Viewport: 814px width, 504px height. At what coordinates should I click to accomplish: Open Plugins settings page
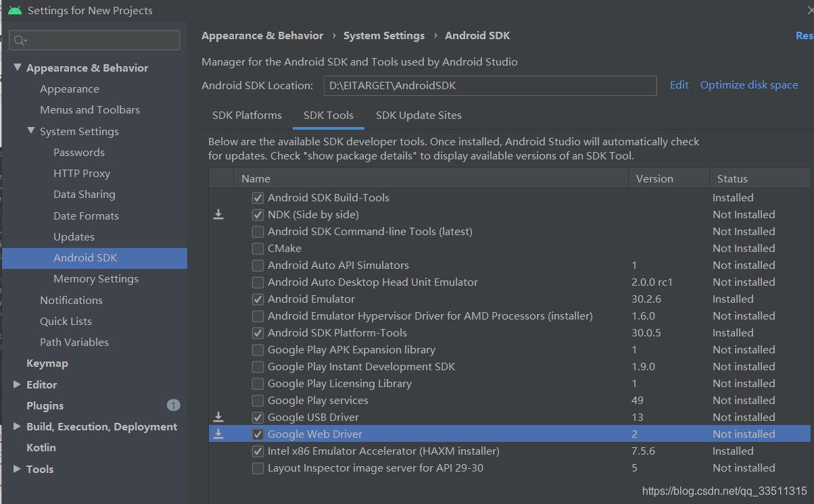pos(45,406)
